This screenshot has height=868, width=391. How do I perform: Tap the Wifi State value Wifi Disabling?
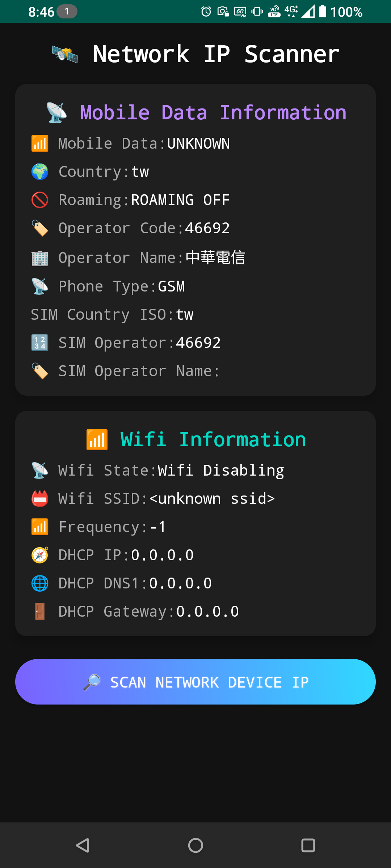[x=221, y=471]
